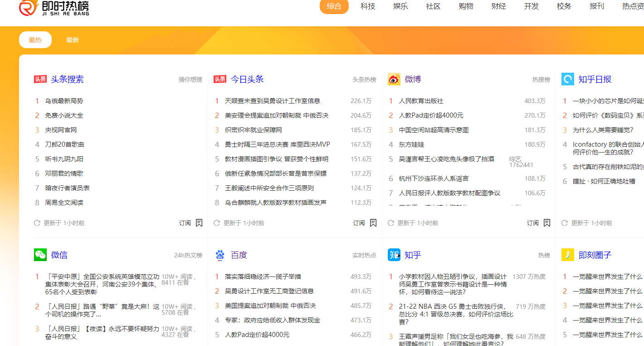The image size is (644, 346).
Task: Open the 社区 category tab
Action: (433, 6)
